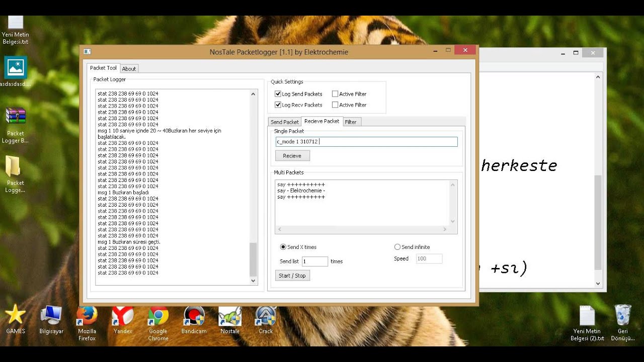Screen dimensions: 644x362
Task: Click the Send list times field
Action: click(315, 261)
